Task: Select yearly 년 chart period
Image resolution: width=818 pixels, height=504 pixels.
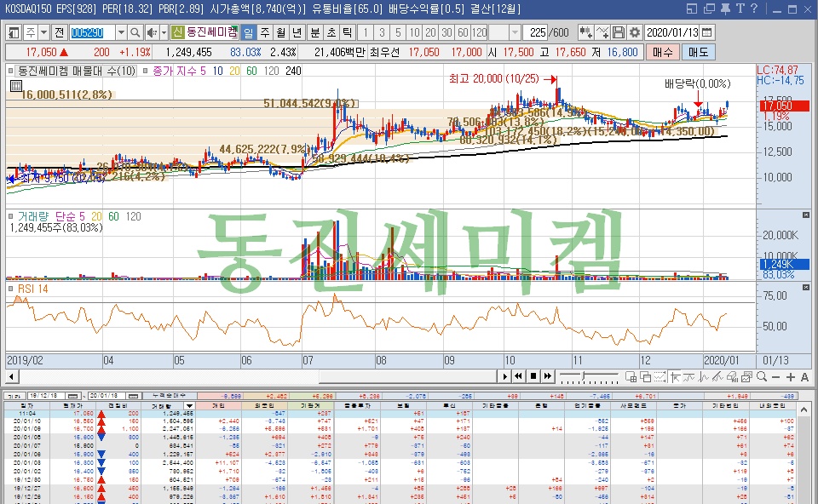Action: coord(297,33)
